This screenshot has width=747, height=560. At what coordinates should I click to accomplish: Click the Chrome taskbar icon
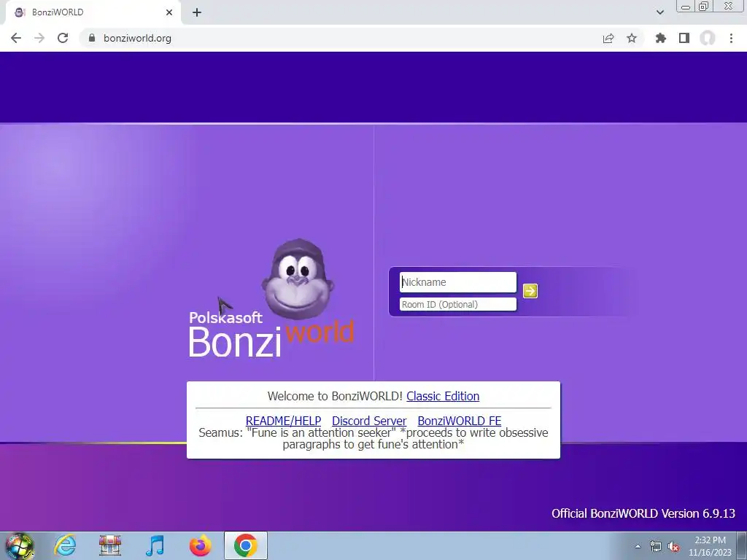(x=245, y=545)
